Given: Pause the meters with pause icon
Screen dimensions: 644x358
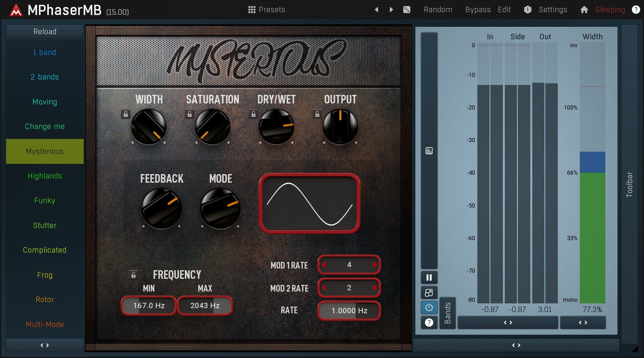Looking at the screenshot, I should tap(429, 278).
